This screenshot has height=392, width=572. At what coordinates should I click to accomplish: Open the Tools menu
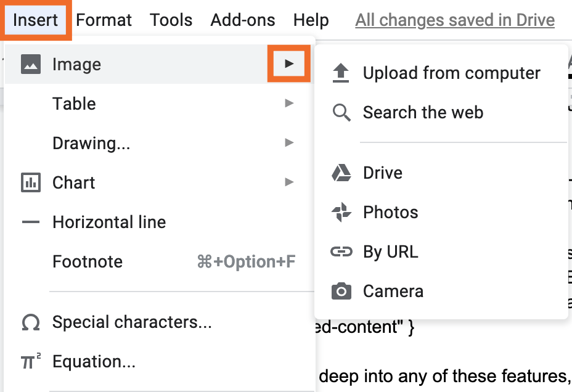coord(171,20)
